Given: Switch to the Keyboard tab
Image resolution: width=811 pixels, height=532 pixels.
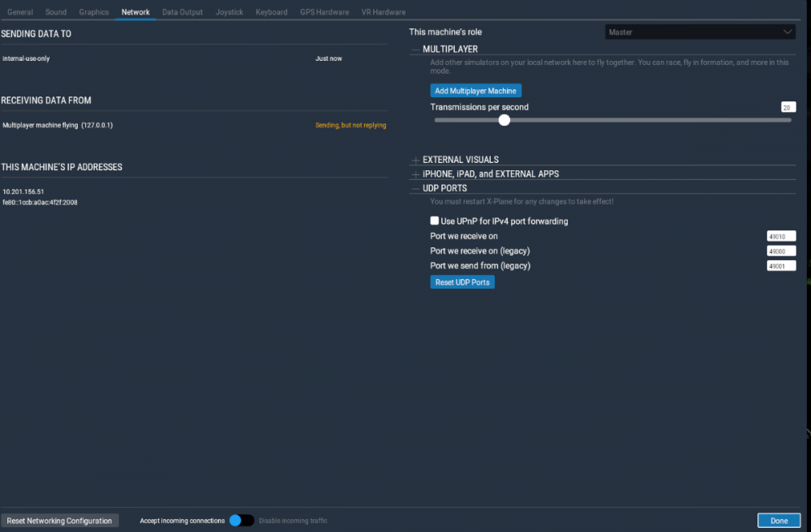Looking at the screenshot, I should click(x=272, y=12).
